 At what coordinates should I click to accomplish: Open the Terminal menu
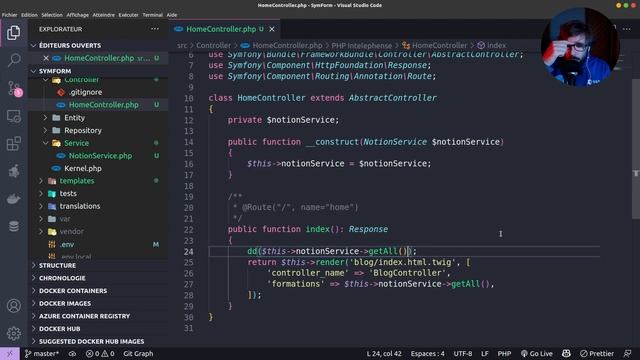pyautogui.click(x=153, y=15)
